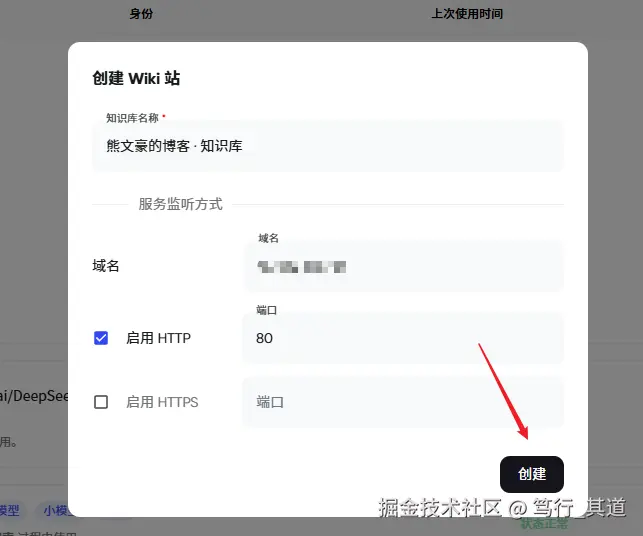Click the 身份 column header behind dialog
Screen dimensions: 643x536
(x=141, y=14)
